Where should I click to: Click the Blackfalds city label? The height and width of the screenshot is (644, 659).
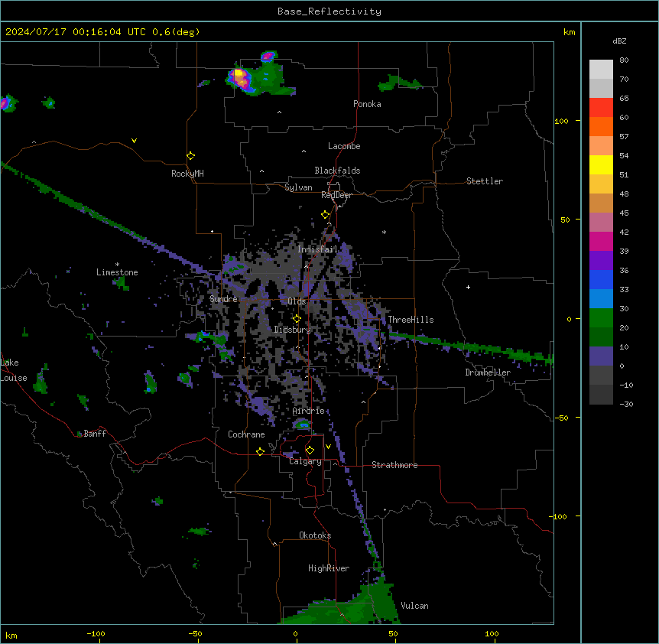[x=337, y=171]
